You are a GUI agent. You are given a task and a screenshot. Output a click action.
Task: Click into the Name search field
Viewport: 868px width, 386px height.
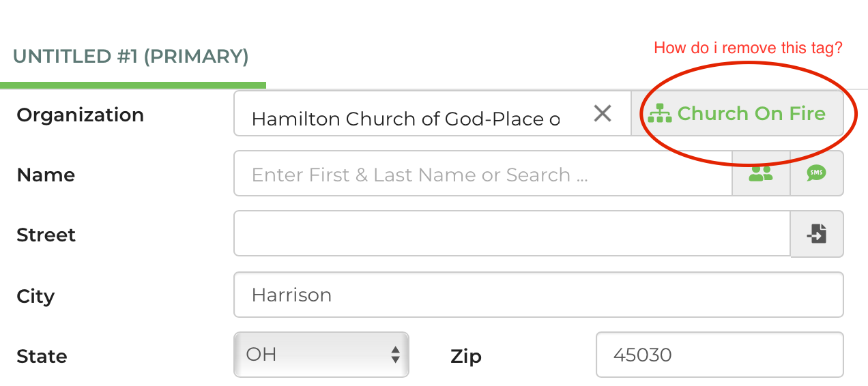[482, 175]
